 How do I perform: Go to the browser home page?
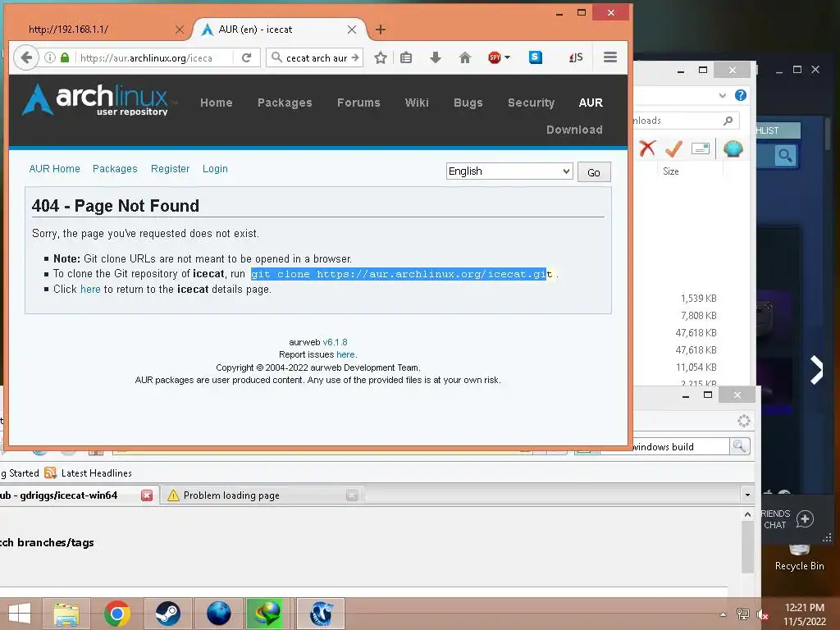(465, 57)
